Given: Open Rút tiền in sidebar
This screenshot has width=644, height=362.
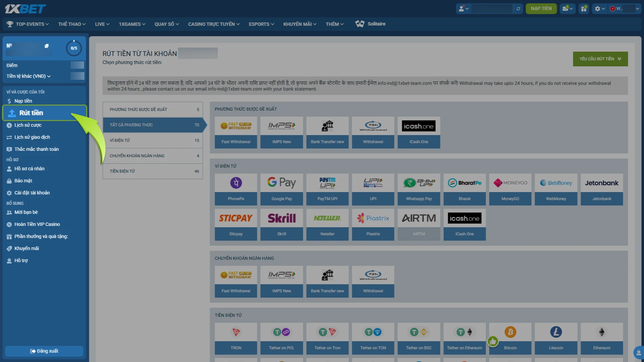Looking at the screenshot, I should coord(44,113).
